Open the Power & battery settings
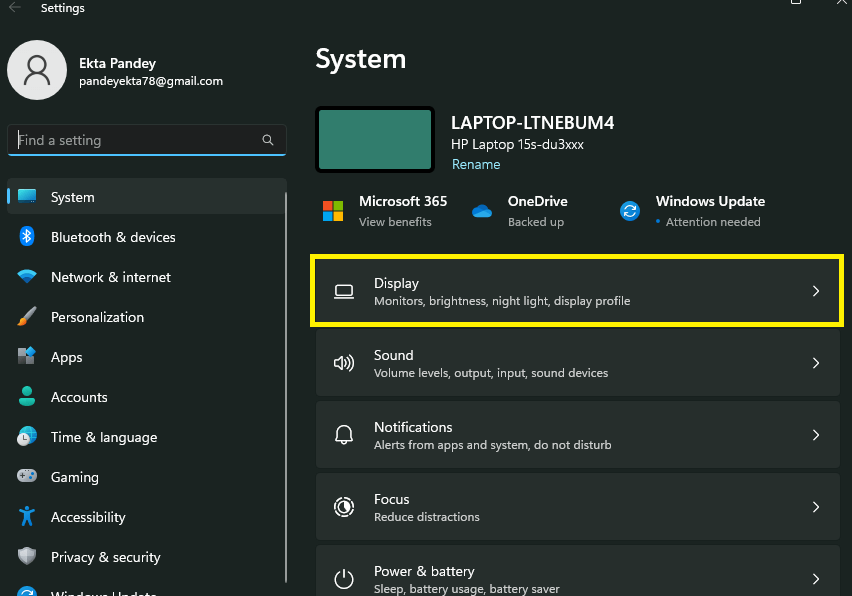The height and width of the screenshot is (596, 852). tap(424, 572)
